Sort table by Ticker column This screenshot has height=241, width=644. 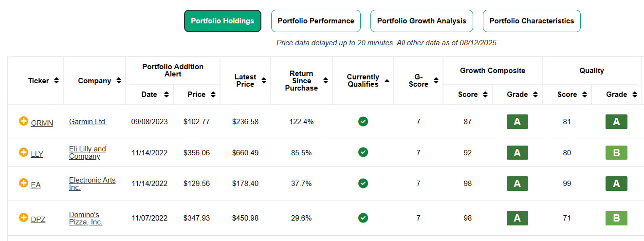coord(56,81)
